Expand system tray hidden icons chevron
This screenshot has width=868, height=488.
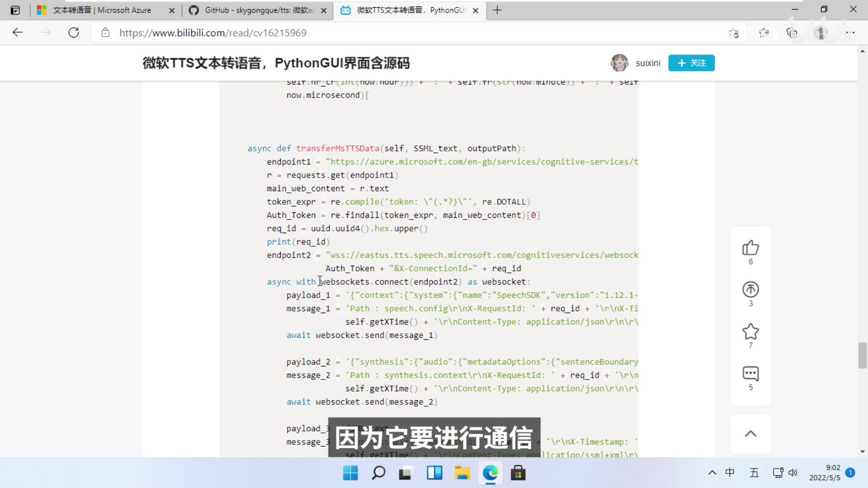click(x=712, y=473)
